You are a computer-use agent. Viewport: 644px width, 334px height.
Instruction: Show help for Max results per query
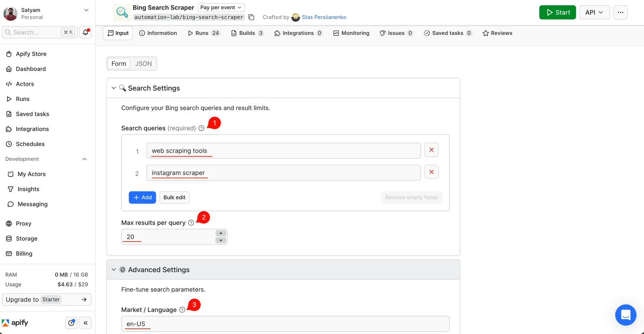coord(191,223)
